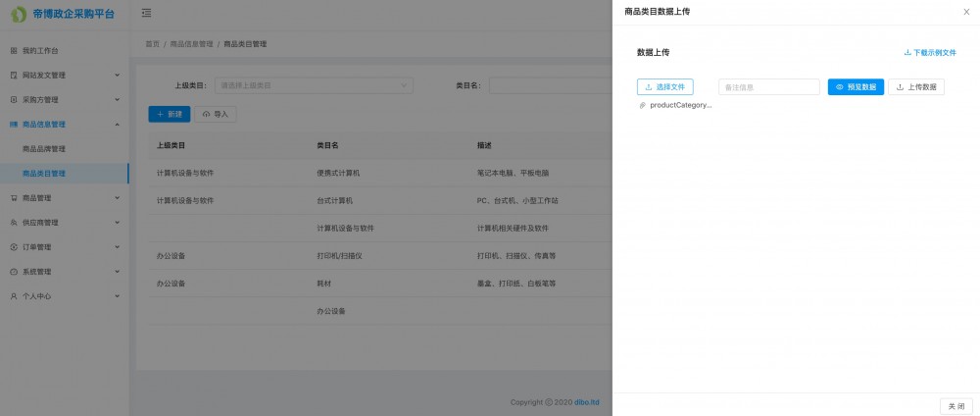The width and height of the screenshot is (980, 416).
Task: Open 我的工作台 menu item
Action: [65, 51]
